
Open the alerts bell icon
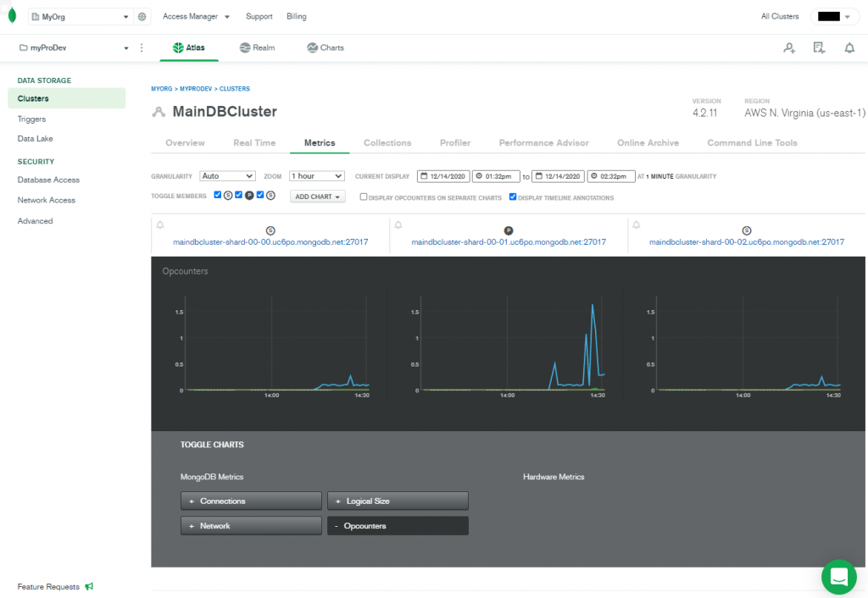pos(849,48)
